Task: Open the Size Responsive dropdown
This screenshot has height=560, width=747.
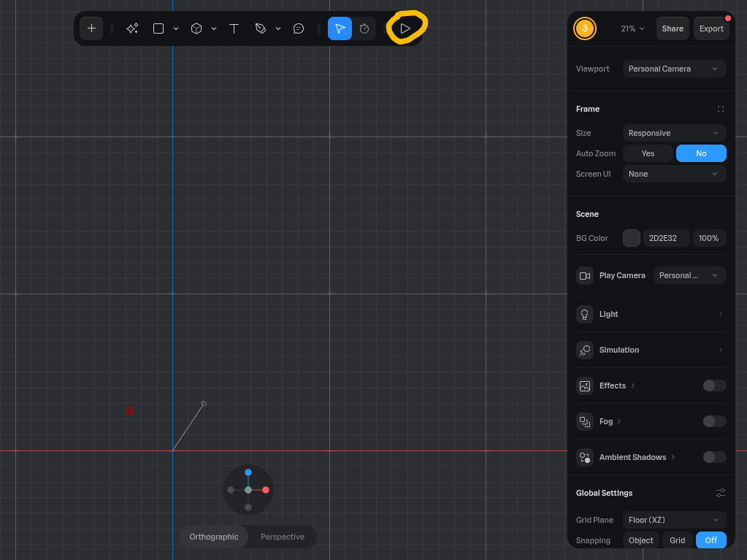Action: [674, 133]
